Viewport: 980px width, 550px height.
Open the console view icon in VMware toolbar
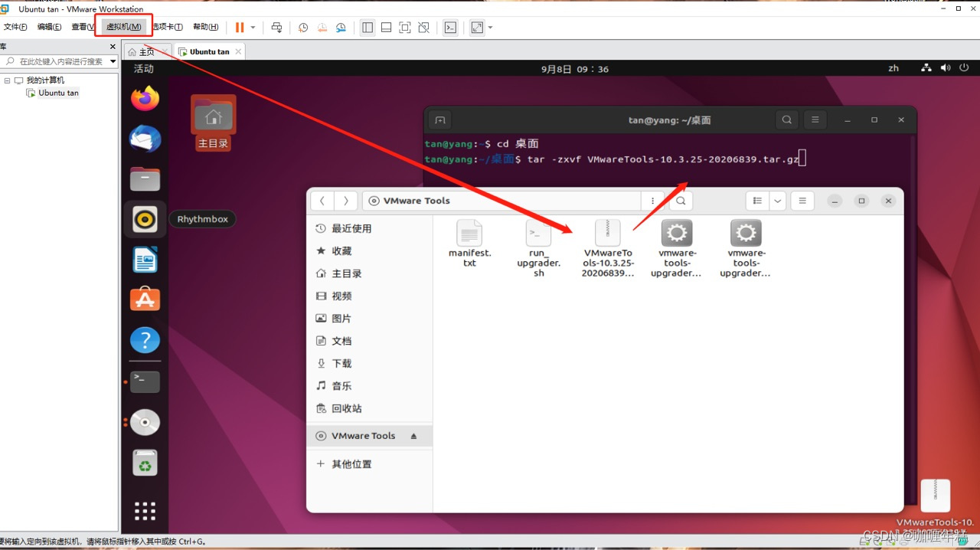[450, 28]
